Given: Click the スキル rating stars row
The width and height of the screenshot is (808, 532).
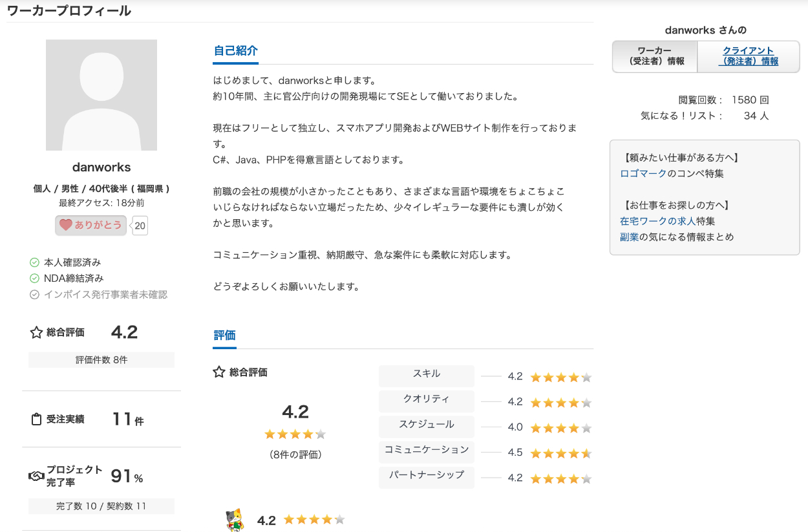Looking at the screenshot, I should [x=560, y=378].
